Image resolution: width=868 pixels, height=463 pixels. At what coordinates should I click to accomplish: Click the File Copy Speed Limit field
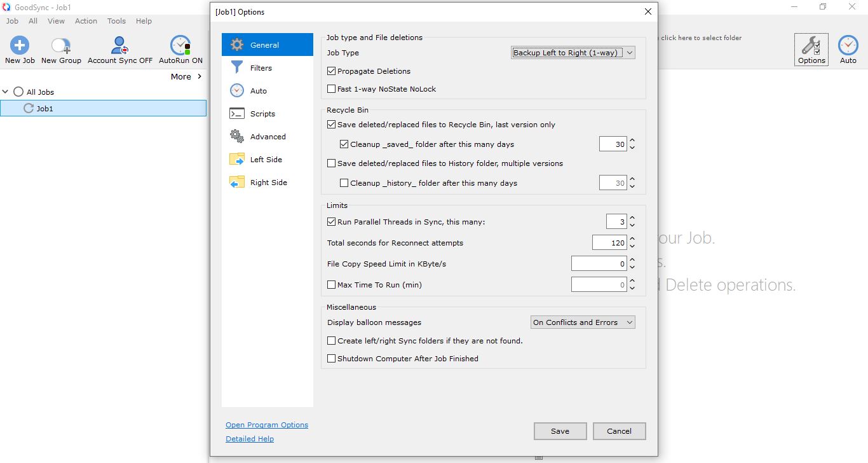pyautogui.click(x=599, y=264)
